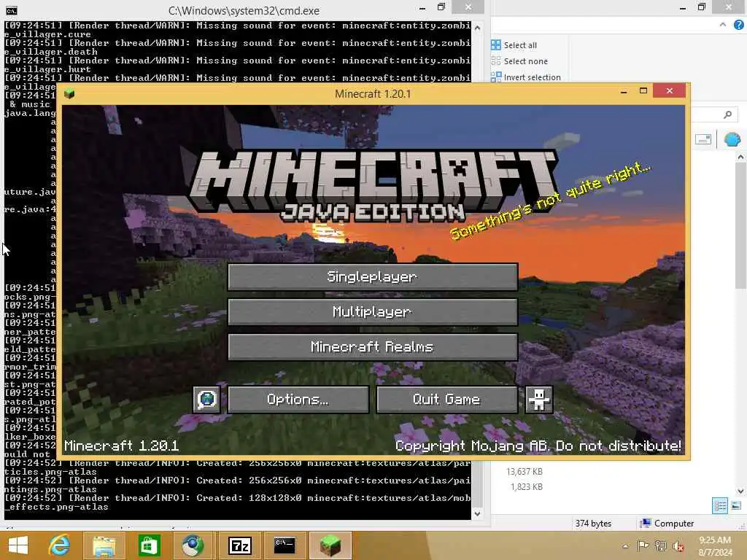Screen dimensions: 747x560
Task: Click Select all in Explorer ribbon
Action: coord(514,44)
